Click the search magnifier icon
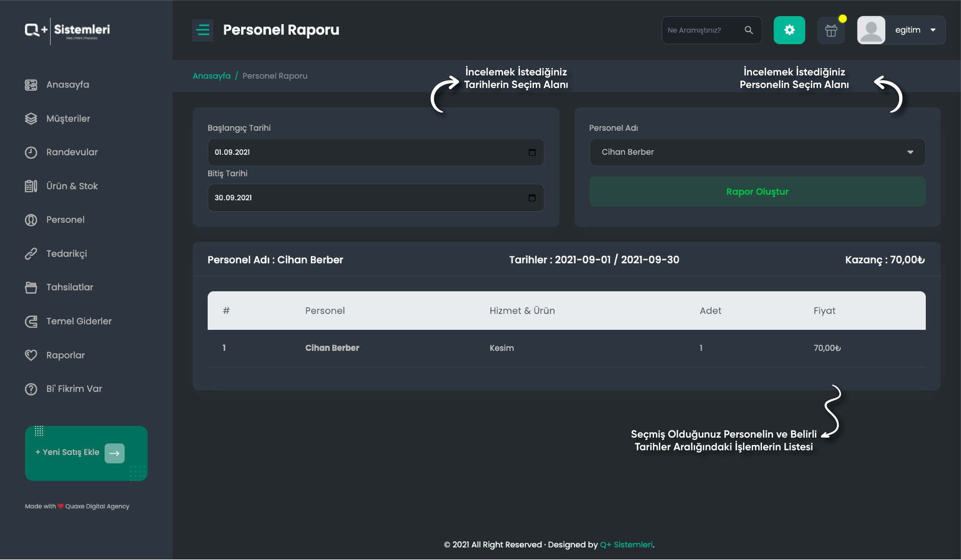Screen dimensions: 961x560 click(x=749, y=30)
